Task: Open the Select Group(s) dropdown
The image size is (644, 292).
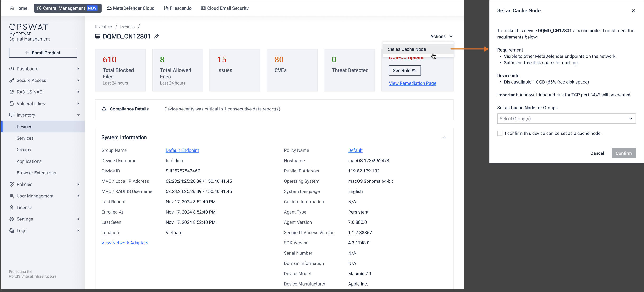Action: [566, 118]
